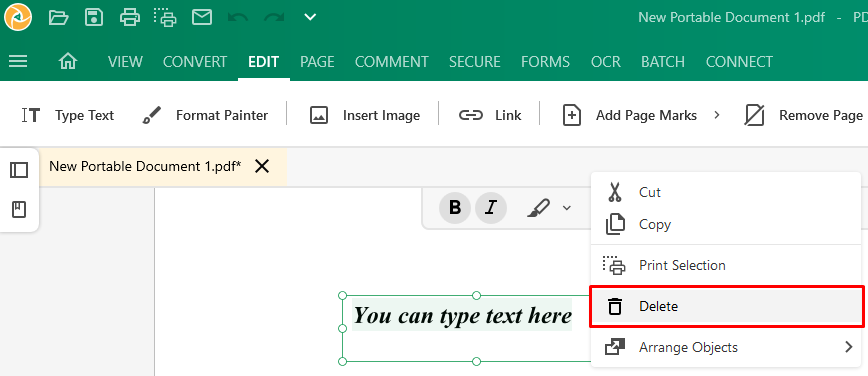Open the OCR tab
868x376 pixels.
(606, 61)
